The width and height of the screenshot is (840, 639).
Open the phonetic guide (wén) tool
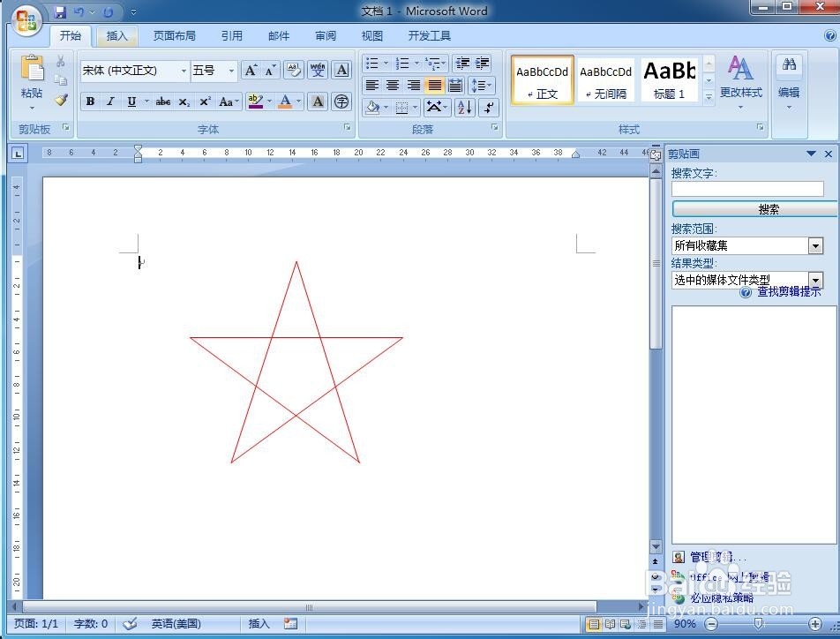318,70
